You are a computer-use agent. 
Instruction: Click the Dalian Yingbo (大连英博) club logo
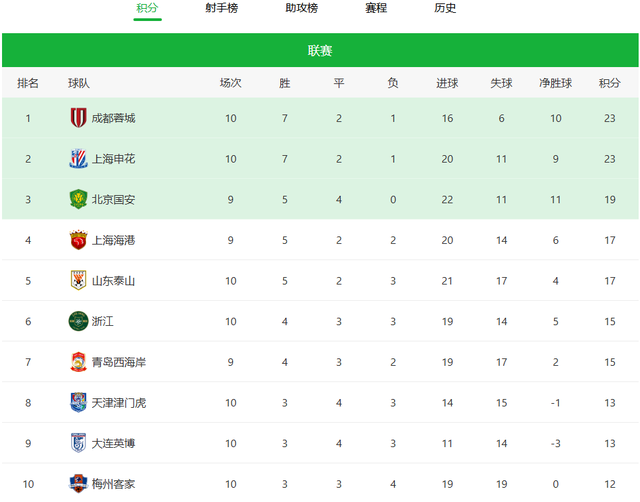(78, 443)
